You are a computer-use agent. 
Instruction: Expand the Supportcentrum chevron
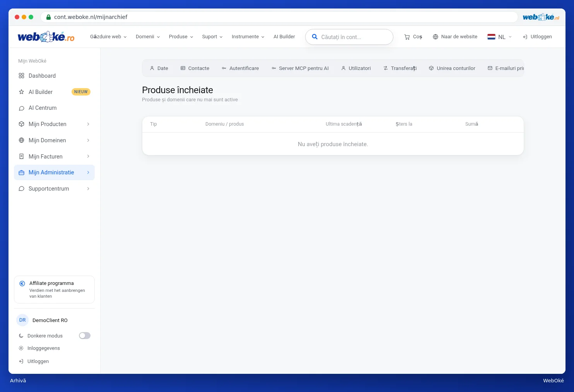point(88,189)
